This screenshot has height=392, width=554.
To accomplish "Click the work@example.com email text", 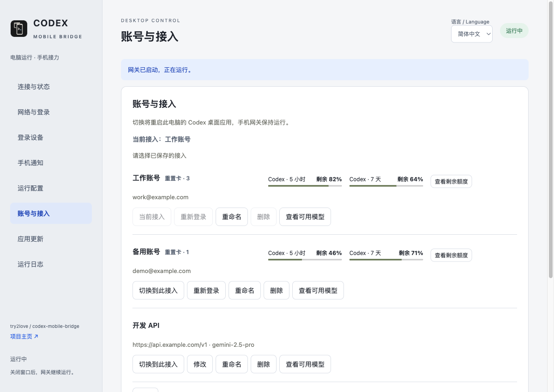I will click(160, 197).
